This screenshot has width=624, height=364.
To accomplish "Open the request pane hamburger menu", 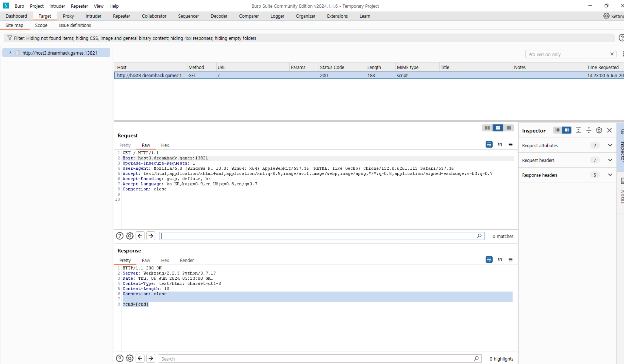I will 510,144.
